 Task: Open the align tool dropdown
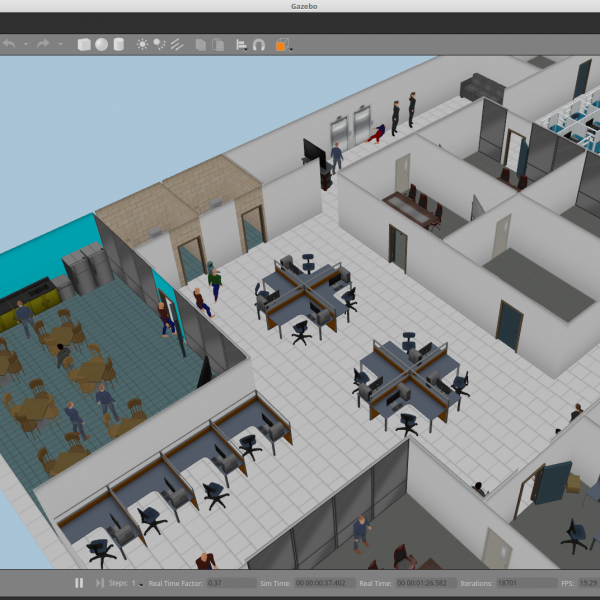coord(241,44)
